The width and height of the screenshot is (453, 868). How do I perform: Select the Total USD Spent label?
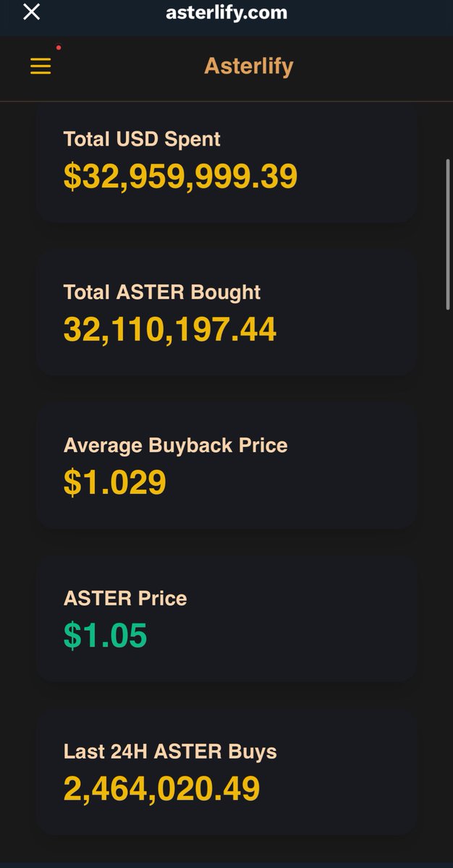[x=142, y=139]
